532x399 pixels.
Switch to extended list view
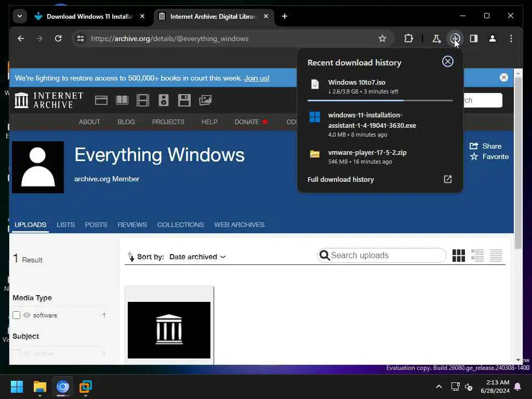477,256
